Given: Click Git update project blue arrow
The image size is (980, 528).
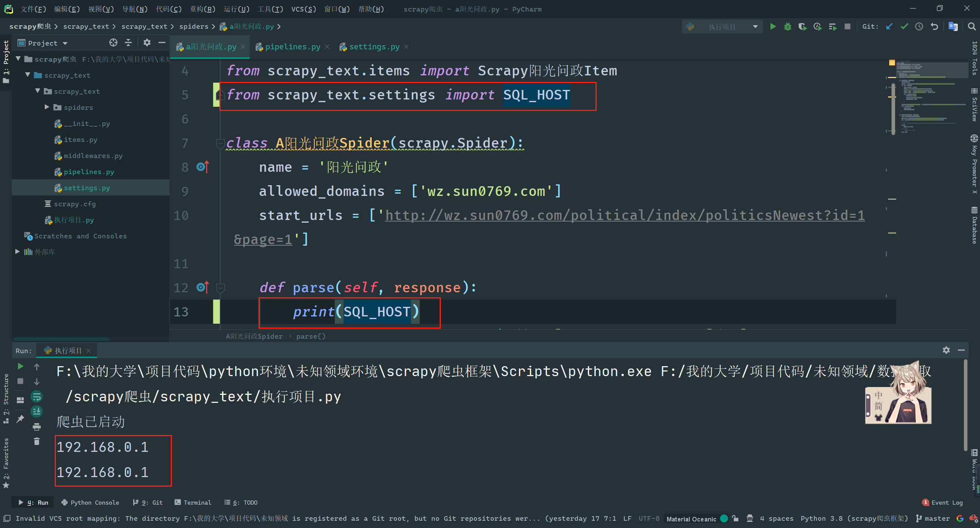Looking at the screenshot, I should click(x=889, y=26).
